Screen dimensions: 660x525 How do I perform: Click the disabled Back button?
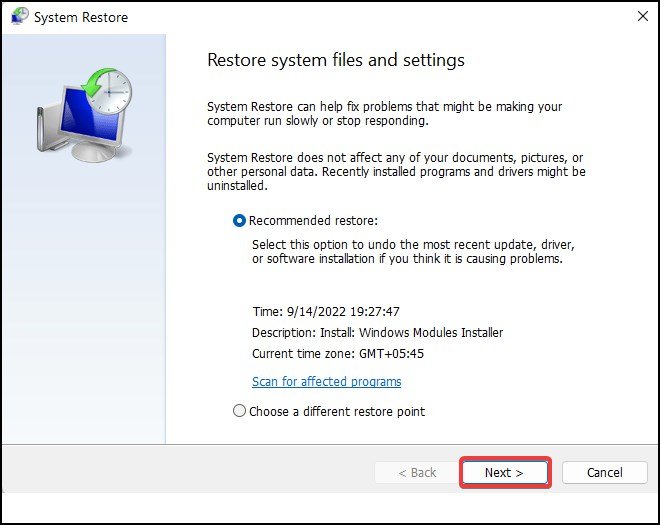pyautogui.click(x=417, y=472)
